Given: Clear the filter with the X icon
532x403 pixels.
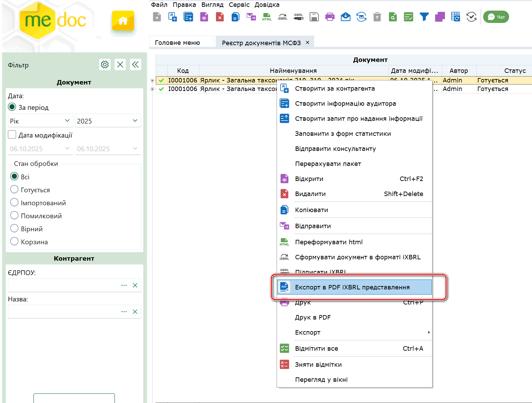Looking at the screenshot, I should (120, 64).
